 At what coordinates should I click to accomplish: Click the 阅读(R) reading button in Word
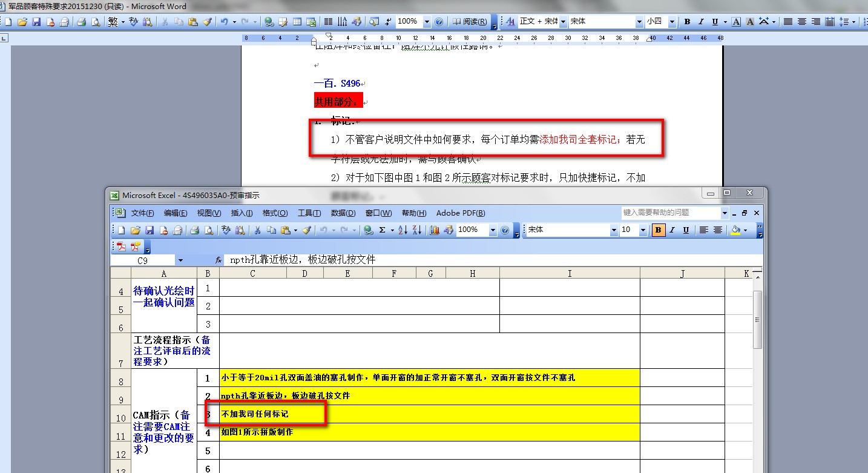pyautogui.click(x=470, y=22)
